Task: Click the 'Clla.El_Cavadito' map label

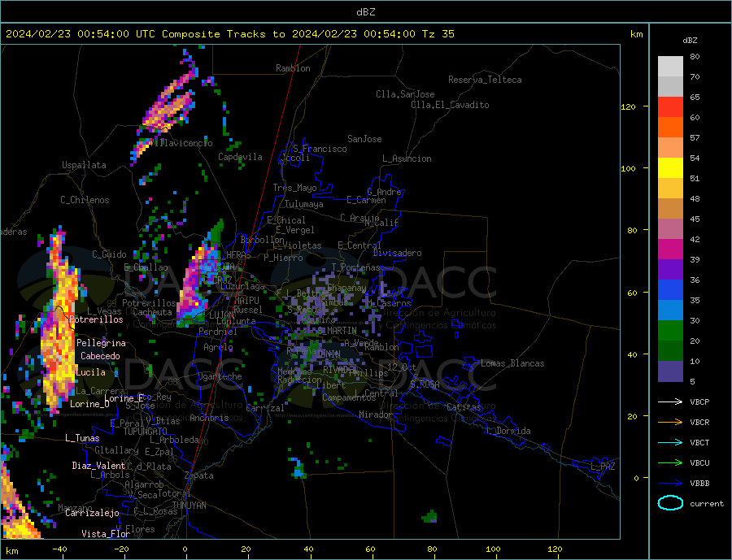Action: point(450,105)
